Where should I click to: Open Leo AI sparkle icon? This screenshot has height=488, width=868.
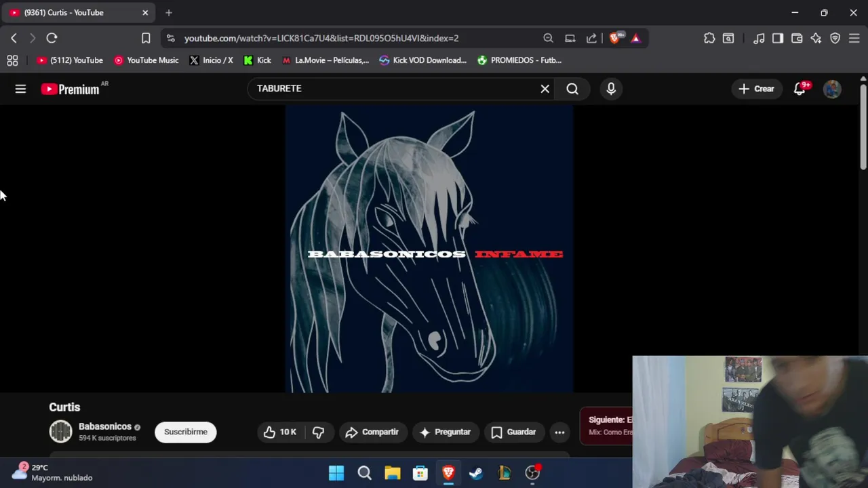816,38
